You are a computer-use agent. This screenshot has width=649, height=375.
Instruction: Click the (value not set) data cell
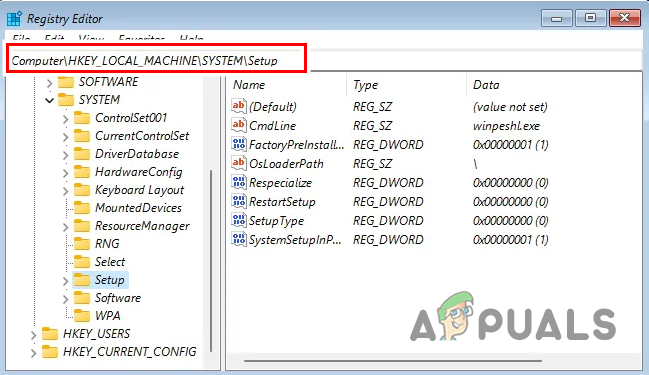point(510,106)
